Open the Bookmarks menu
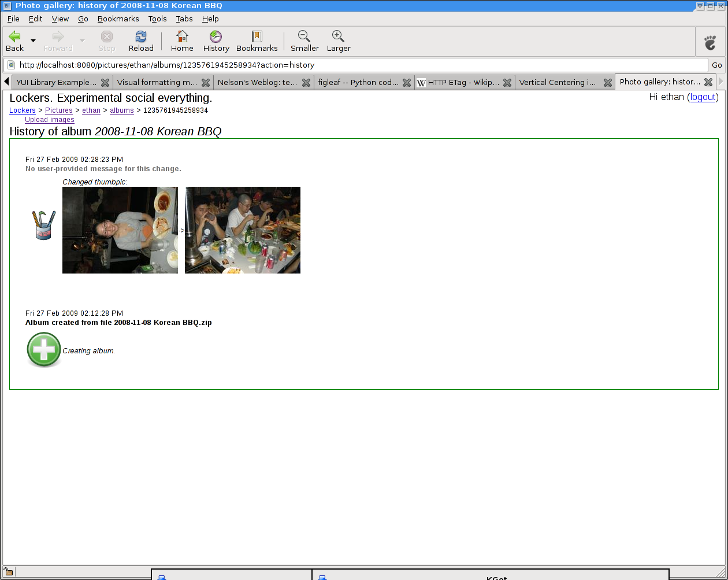 point(118,19)
